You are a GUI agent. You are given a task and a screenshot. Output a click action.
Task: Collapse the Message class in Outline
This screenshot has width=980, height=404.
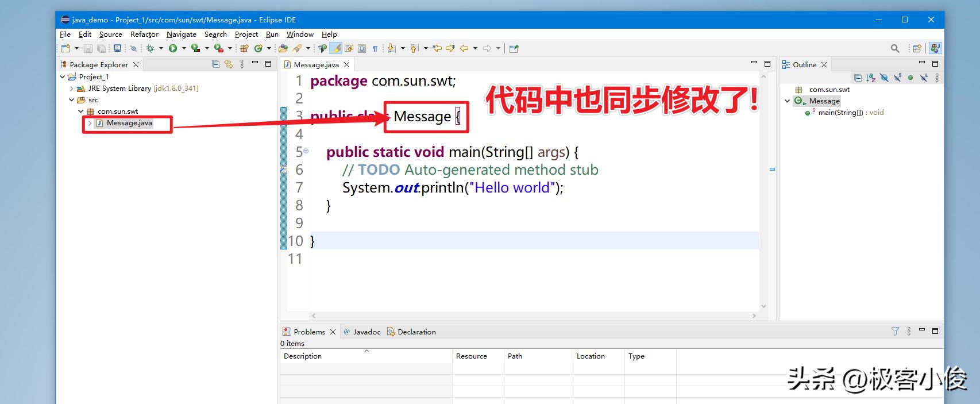tap(787, 101)
